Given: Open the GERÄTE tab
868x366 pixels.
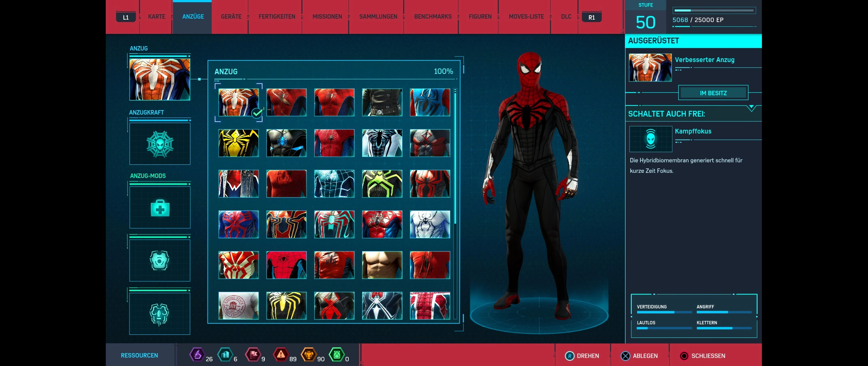Looking at the screenshot, I should click(231, 17).
